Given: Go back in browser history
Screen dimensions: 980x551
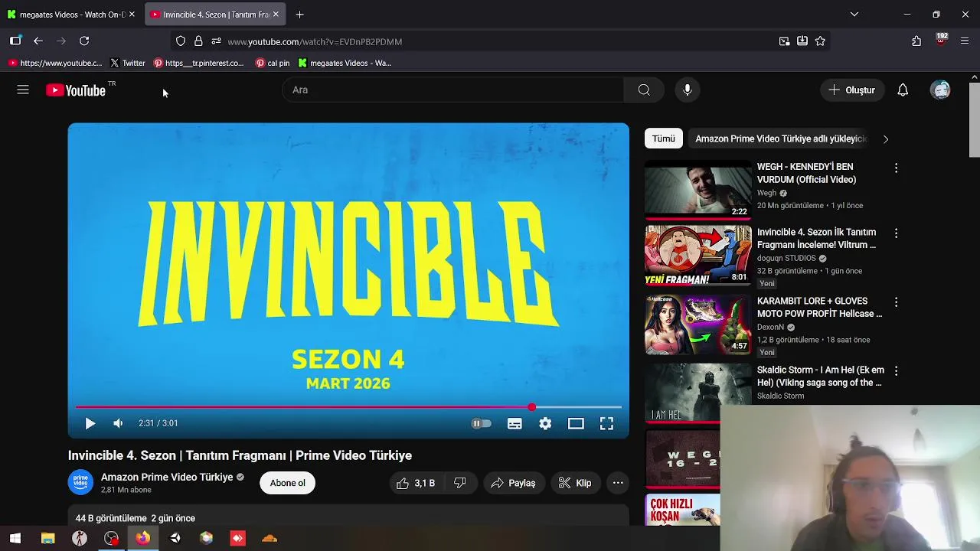Looking at the screenshot, I should click(x=38, y=41).
